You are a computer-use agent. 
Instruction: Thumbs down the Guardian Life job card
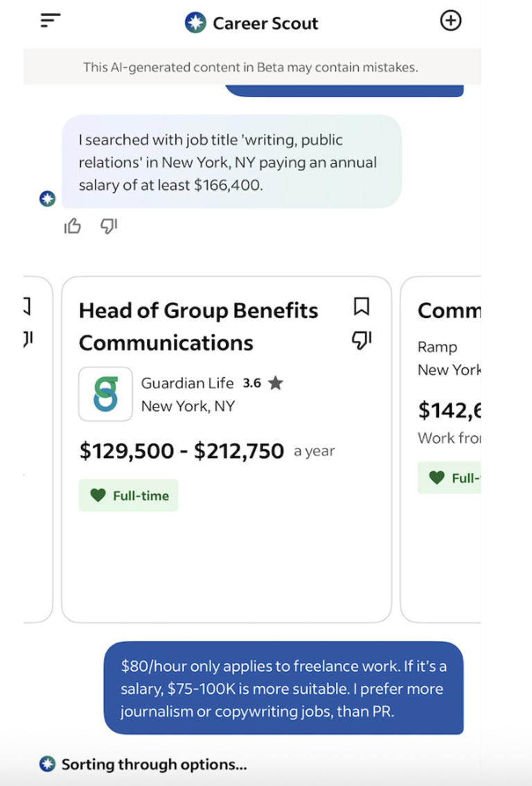[361, 339]
